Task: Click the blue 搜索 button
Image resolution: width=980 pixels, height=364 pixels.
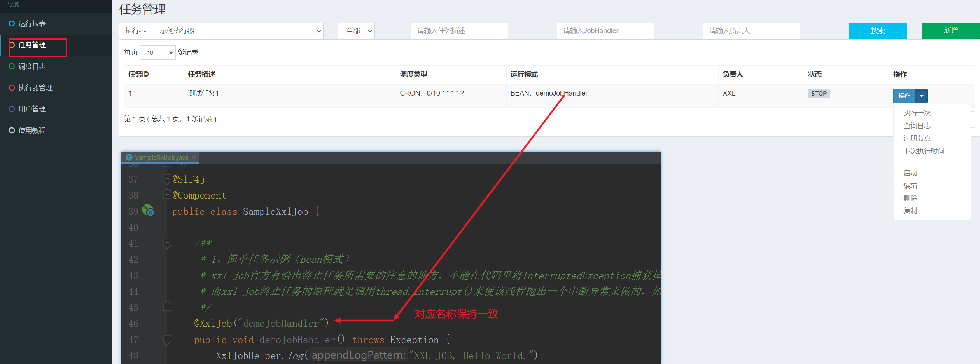Action: click(x=878, y=31)
